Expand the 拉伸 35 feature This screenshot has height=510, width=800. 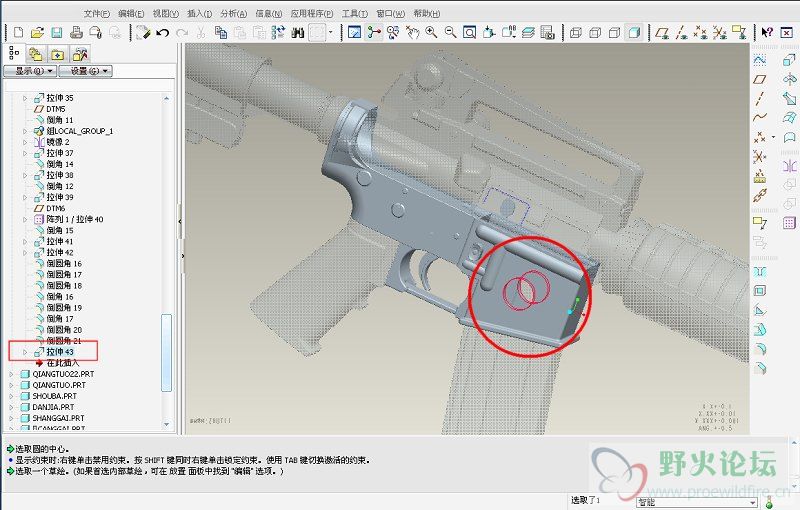coord(24,98)
